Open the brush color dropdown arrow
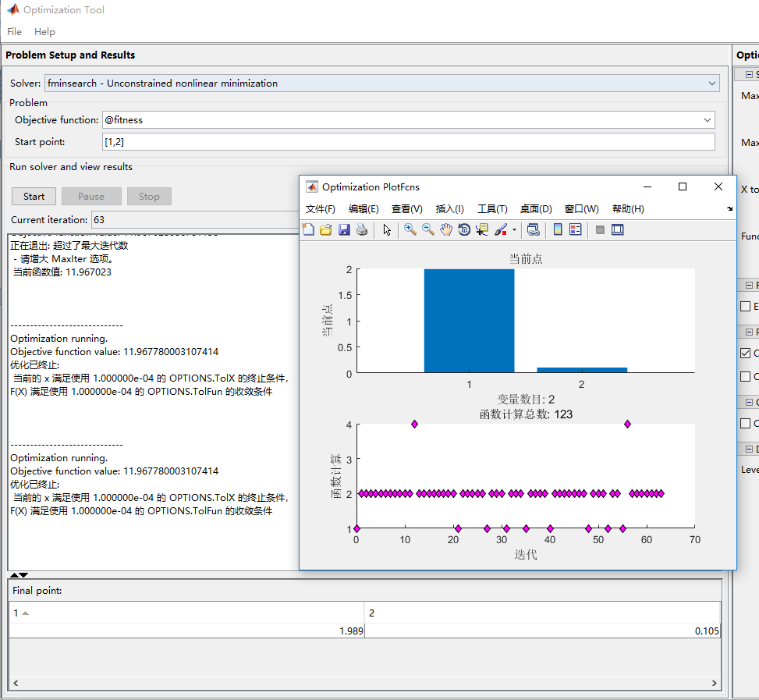Viewport: 759px width, 700px height. (x=514, y=230)
